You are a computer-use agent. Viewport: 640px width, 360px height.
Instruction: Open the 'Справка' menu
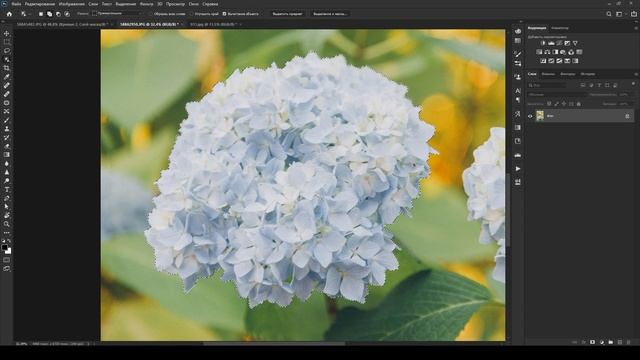pos(210,4)
